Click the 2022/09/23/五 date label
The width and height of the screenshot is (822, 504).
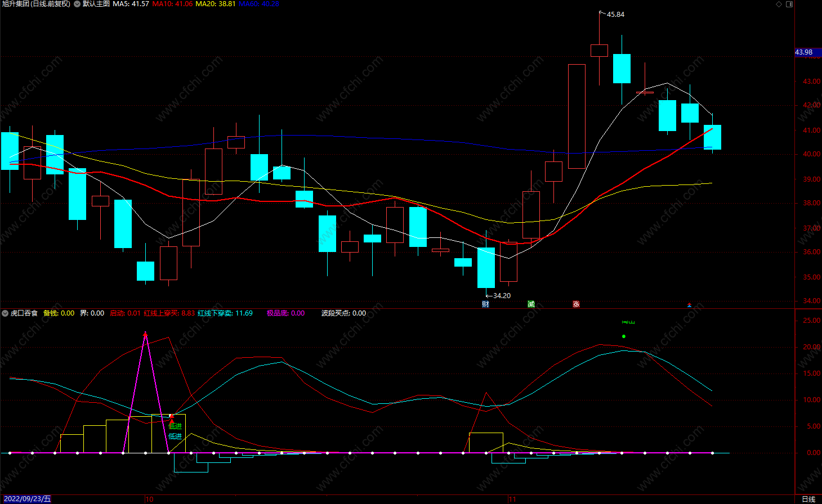[27, 499]
